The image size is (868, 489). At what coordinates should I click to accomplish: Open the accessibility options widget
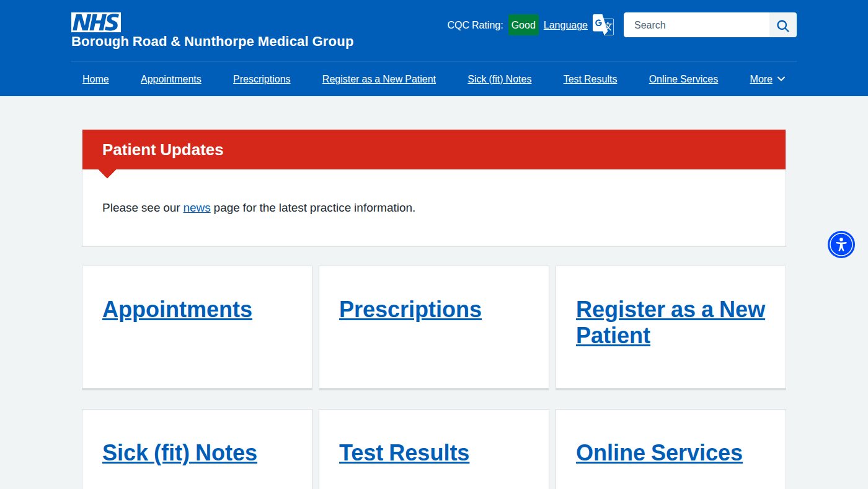pyautogui.click(x=841, y=244)
